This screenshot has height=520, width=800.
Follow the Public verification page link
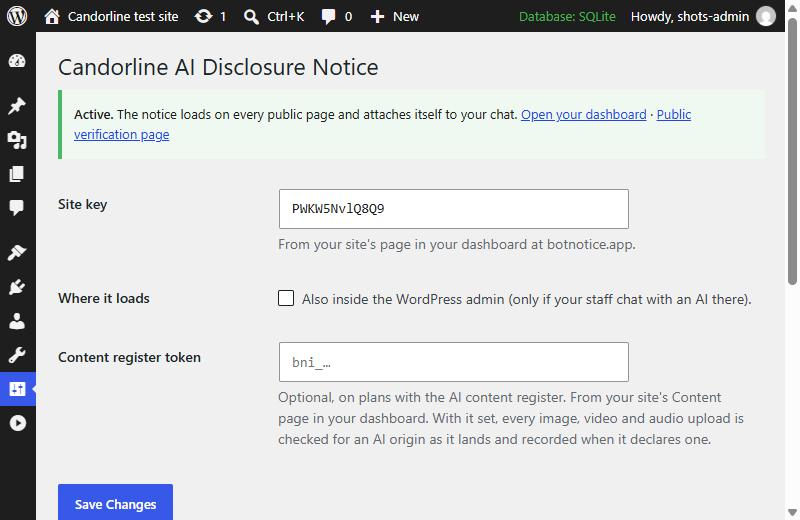pyautogui.click(x=673, y=114)
